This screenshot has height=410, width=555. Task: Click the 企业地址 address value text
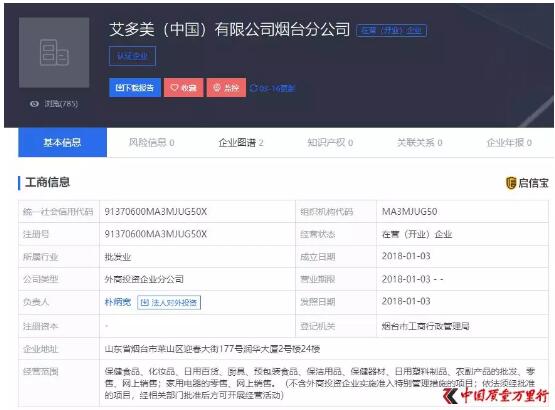pyautogui.click(x=212, y=349)
